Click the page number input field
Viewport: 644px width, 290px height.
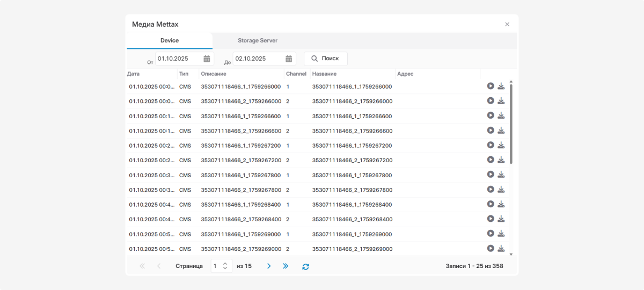coord(216,266)
